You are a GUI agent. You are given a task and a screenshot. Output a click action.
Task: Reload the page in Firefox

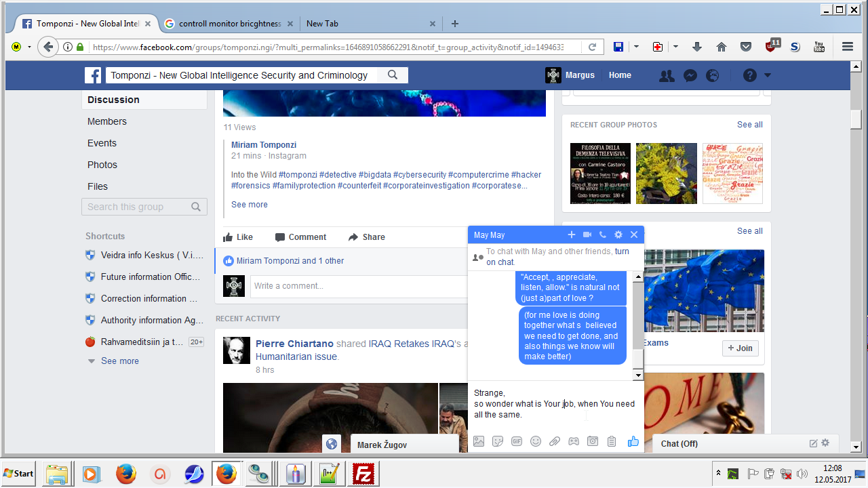(592, 47)
